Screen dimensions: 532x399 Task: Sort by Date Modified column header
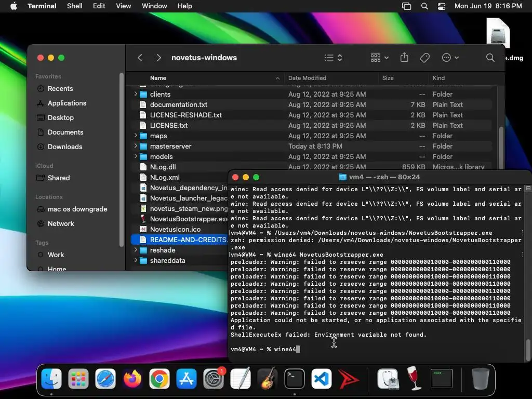point(331,78)
